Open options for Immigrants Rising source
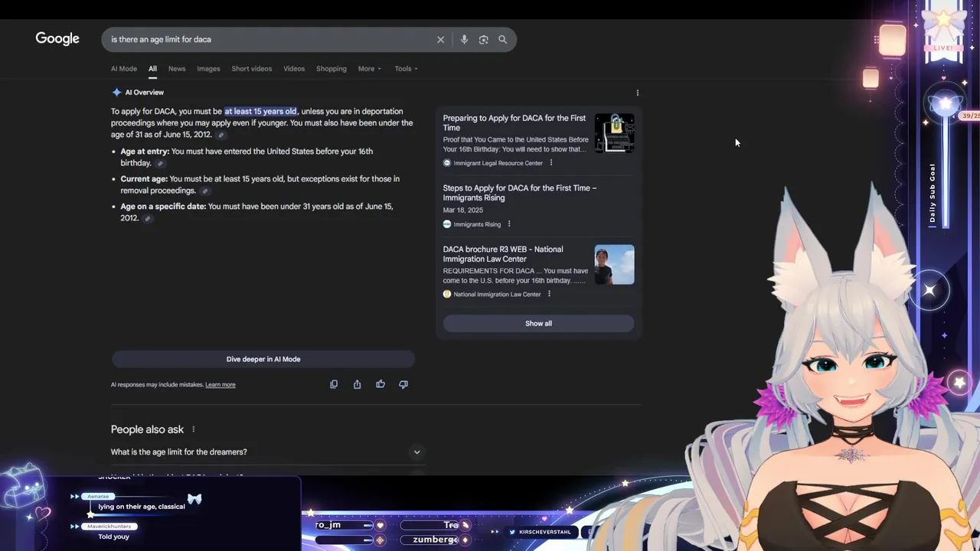 pos(509,224)
